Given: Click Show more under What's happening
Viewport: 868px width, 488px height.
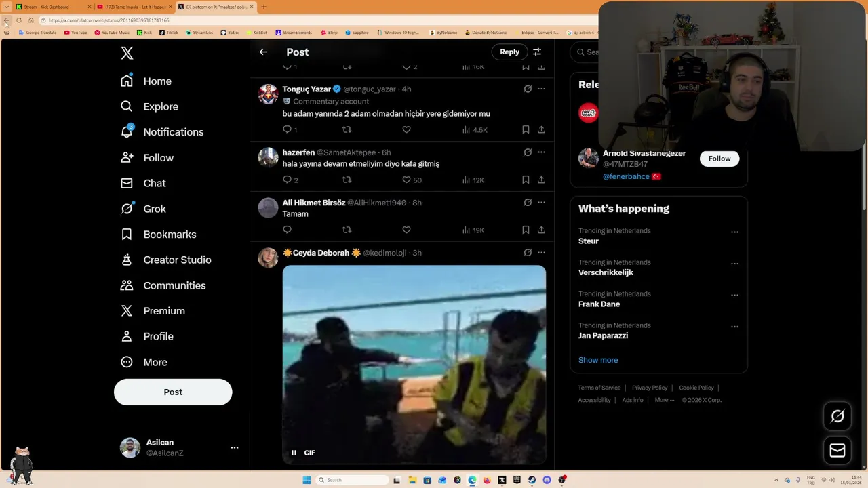Looking at the screenshot, I should point(598,360).
